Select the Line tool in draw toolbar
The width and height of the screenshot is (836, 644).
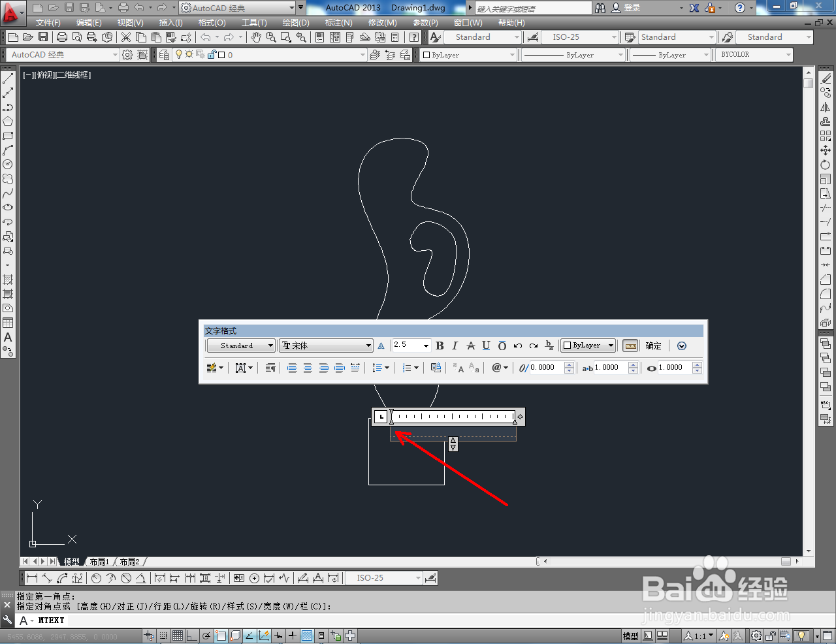[x=8, y=78]
